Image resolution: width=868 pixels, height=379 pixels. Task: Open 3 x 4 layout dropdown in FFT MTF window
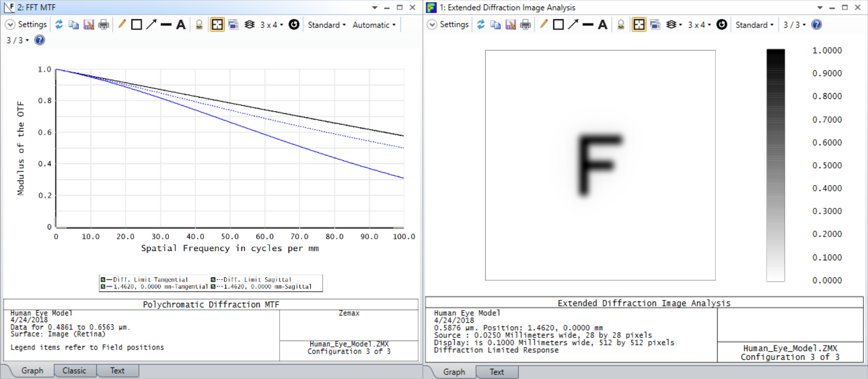[272, 25]
